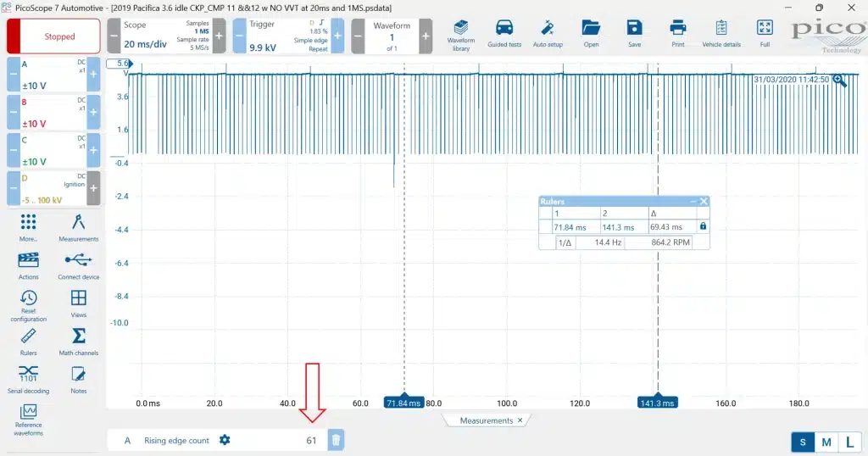The height and width of the screenshot is (456, 868).
Task: Click Connect device
Action: tap(79, 265)
